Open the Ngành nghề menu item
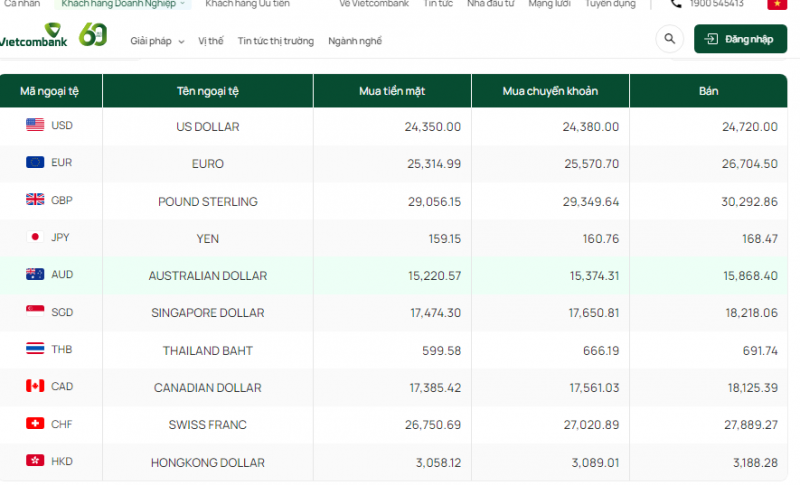Image resolution: width=800 pixels, height=485 pixels. click(355, 41)
